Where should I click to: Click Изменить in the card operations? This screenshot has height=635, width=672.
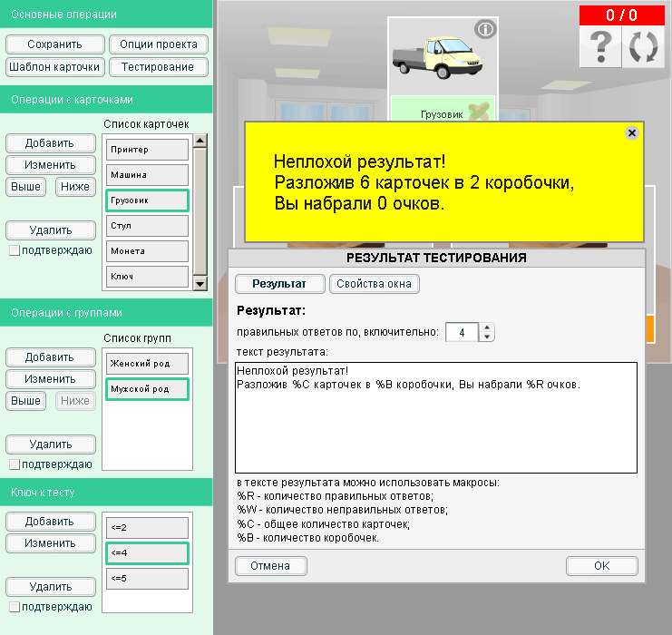click(51, 165)
